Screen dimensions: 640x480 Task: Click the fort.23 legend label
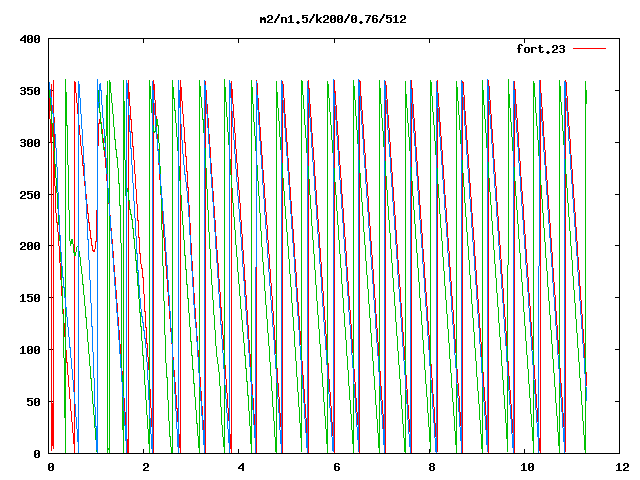(541, 49)
